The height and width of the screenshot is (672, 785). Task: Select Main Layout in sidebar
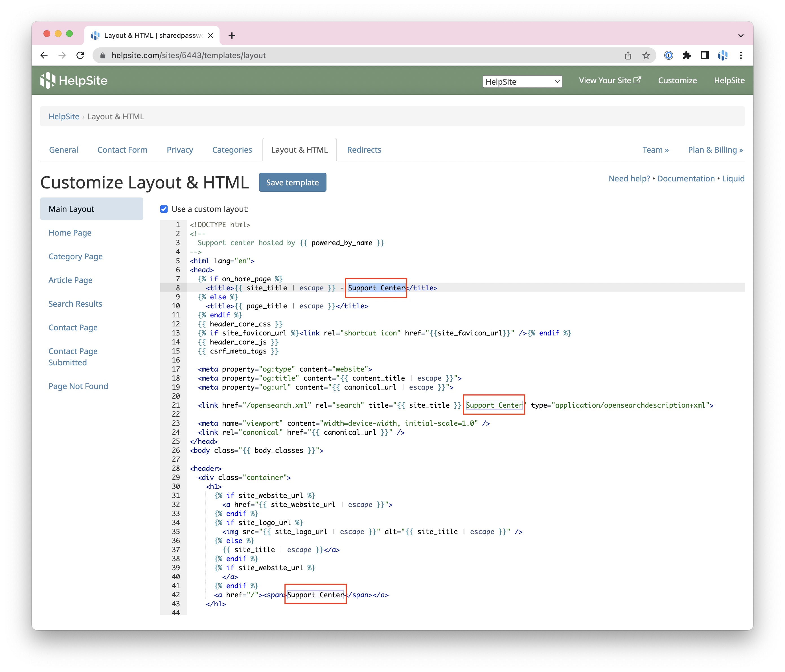pyautogui.click(x=92, y=209)
